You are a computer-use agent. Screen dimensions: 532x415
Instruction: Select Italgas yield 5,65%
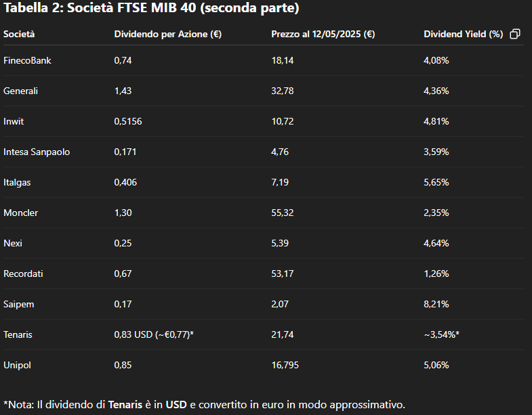[x=436, y=182]
